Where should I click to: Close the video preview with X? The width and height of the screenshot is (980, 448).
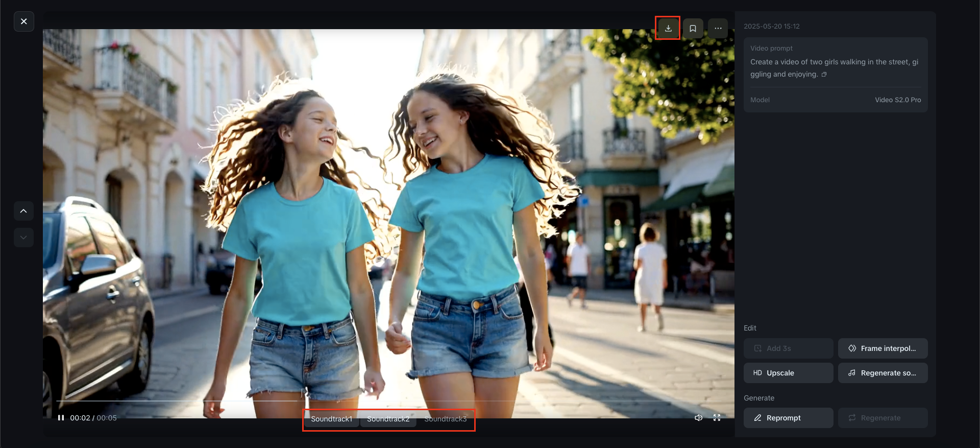(23, 21)
